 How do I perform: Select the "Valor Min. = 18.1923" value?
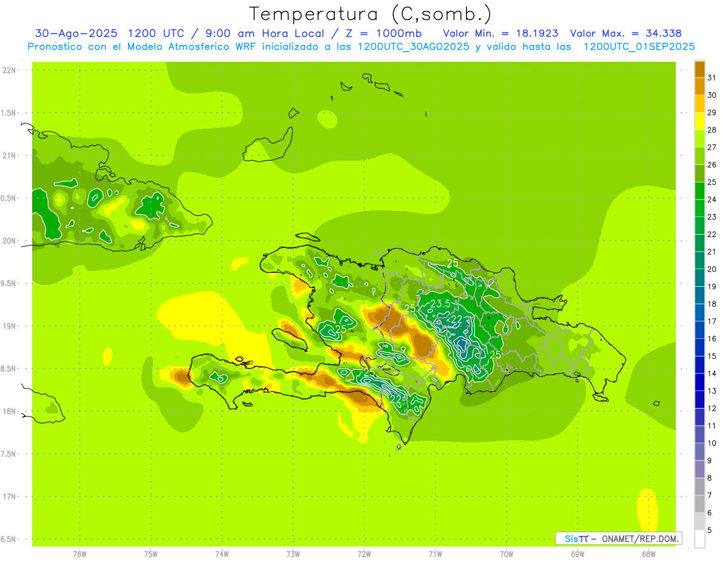click(500, 33)
